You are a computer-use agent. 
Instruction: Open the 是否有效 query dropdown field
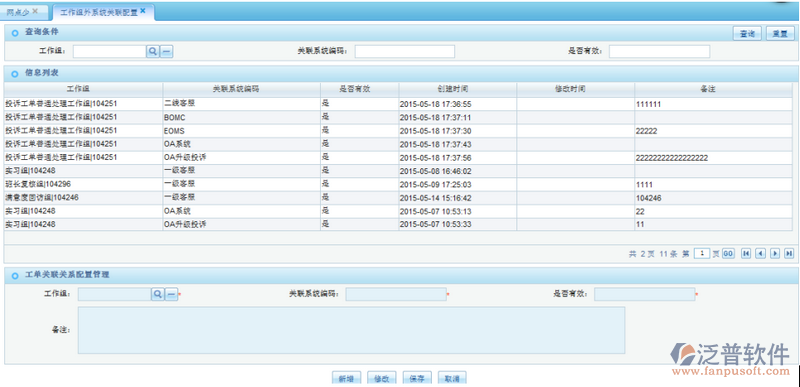coord(659,51)
